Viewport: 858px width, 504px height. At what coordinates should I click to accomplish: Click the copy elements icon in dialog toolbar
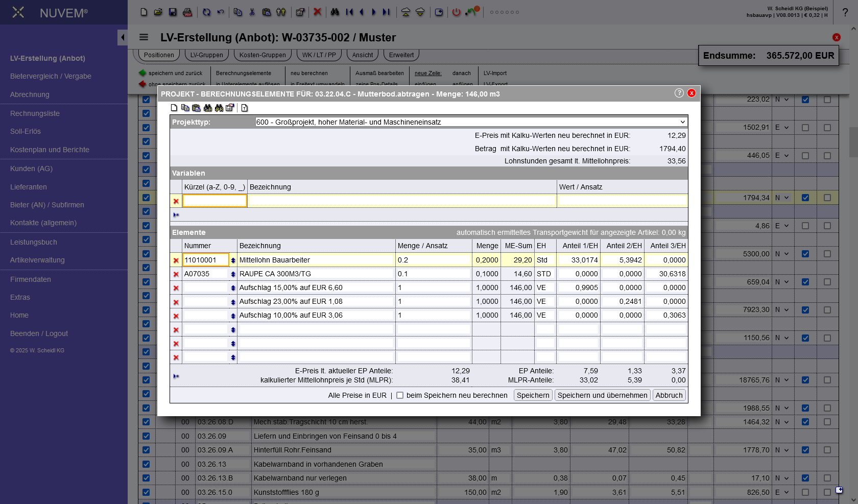(x=185, y=108)
